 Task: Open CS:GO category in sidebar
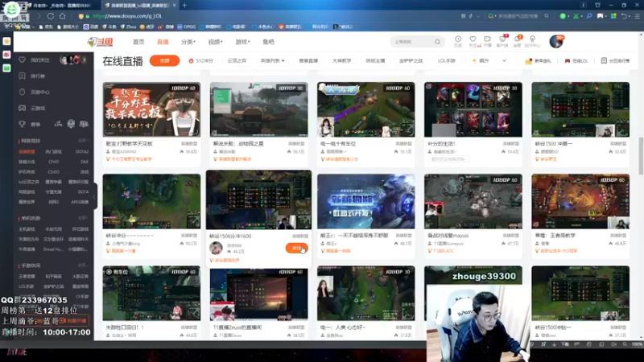pyautogui.click(x=53, y=171)
